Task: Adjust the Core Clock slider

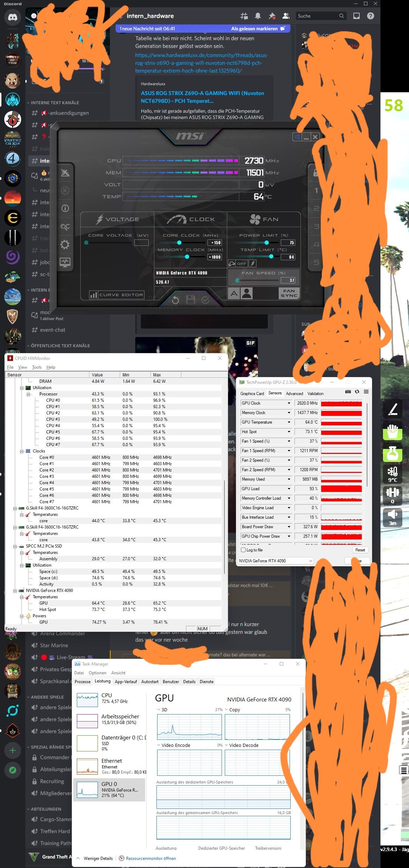Action: (x=179, y=243)
